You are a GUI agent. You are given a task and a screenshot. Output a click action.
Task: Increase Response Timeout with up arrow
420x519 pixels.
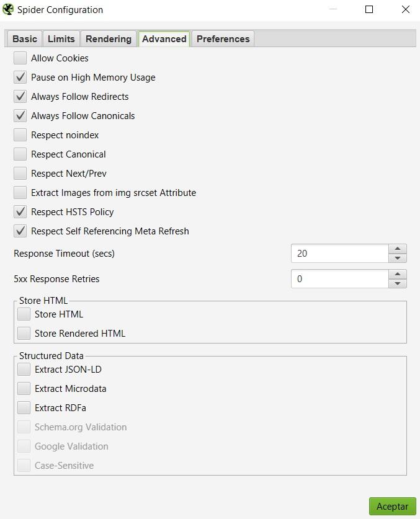click(x=398, y=249)
